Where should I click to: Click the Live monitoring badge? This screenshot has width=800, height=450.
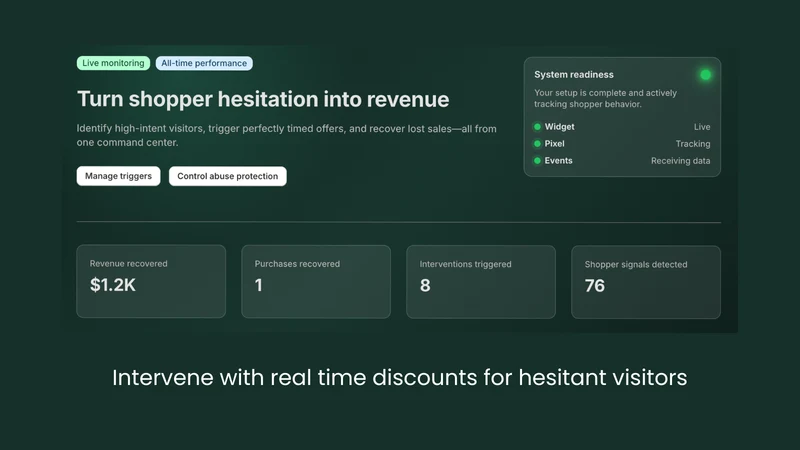tap(113, 63)
